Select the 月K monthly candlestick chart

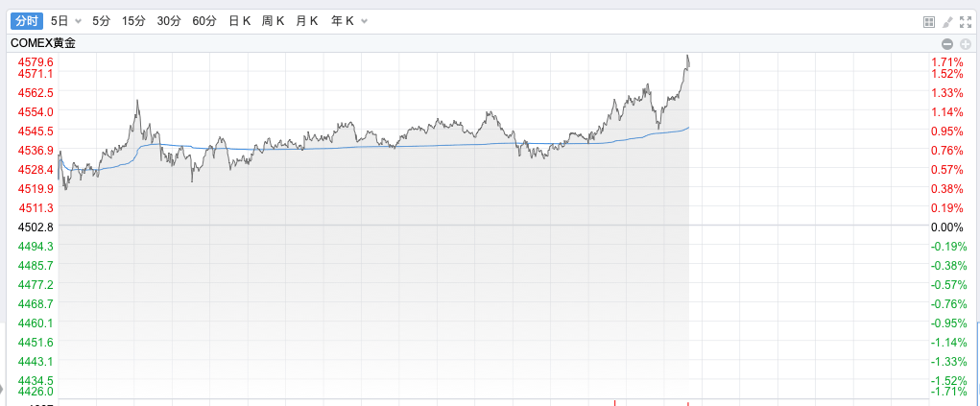(x=307, y=20)
